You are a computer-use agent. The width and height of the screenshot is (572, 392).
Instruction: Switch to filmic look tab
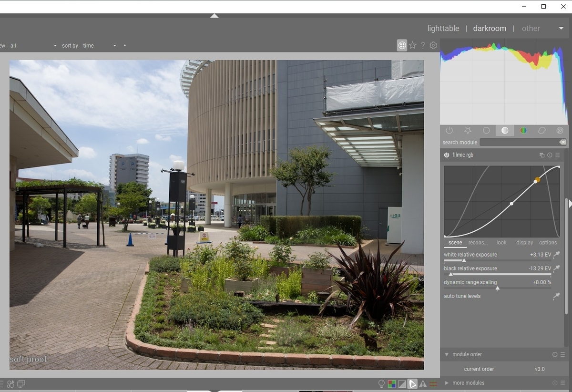(x=501, y=243)
